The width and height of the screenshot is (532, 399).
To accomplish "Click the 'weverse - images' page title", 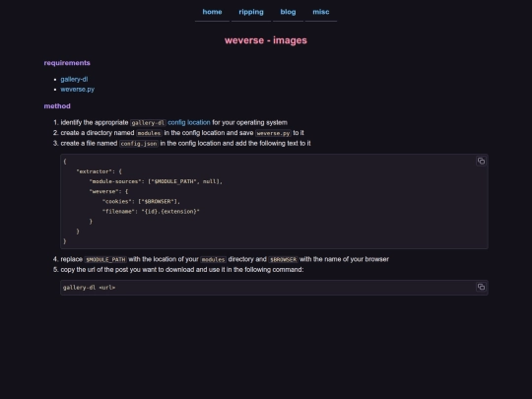I will click(266, 40).
